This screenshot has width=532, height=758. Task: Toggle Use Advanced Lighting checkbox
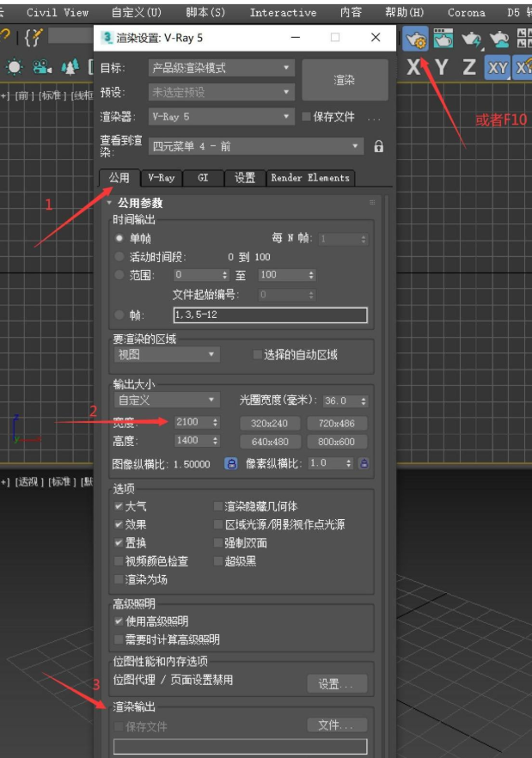(x=118, y=621)
